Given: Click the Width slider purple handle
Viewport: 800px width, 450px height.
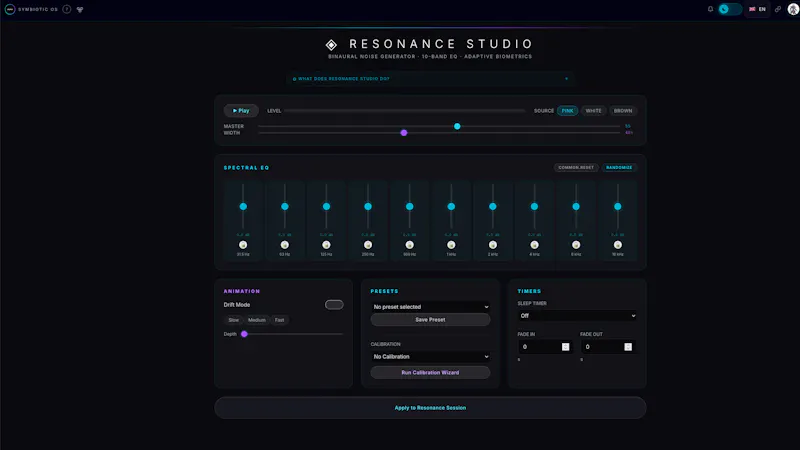Looking at the screenshot, I should tap(404, 133).
